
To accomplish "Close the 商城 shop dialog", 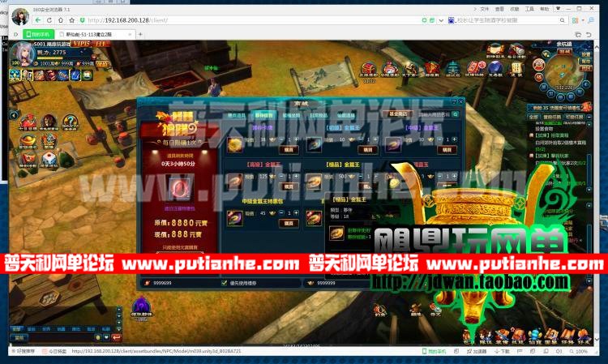I will tap(460, 102).
